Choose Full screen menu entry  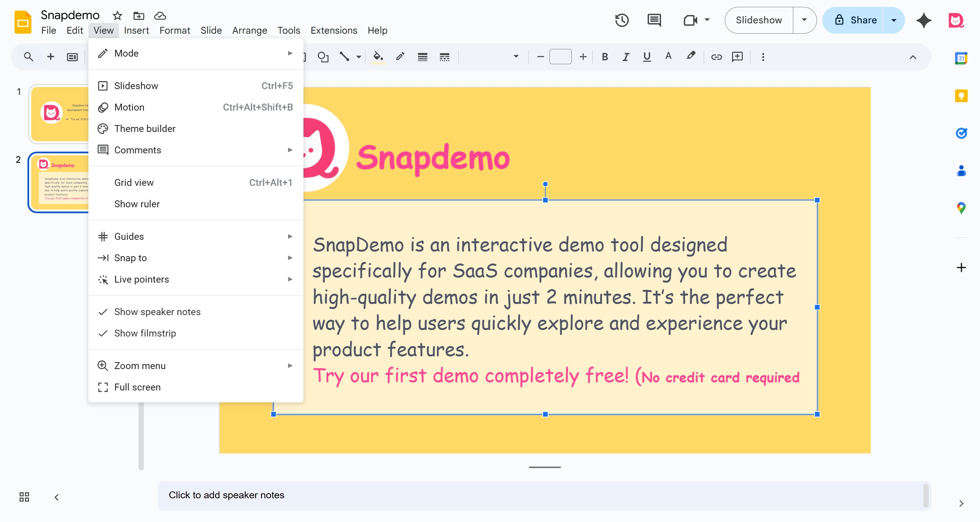coord(196,387)
